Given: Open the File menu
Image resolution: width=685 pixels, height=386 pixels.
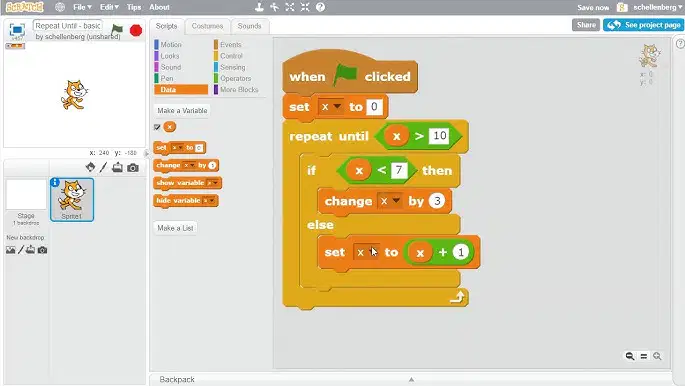Looking at the screenshot, I should pyautogui.click(x=82, y=7).
